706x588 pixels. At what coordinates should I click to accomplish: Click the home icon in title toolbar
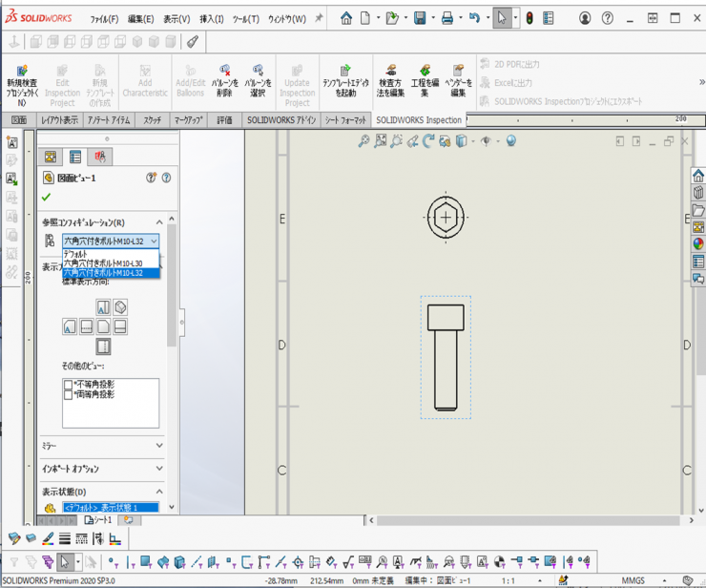point(346,18)
